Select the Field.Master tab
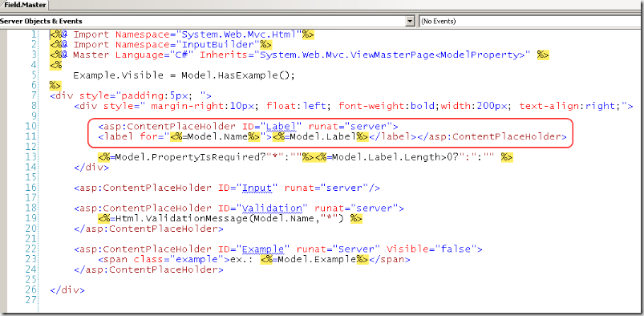Image resolution: width=644 pixels, height=316 pixels. click(x=24, y=6)
